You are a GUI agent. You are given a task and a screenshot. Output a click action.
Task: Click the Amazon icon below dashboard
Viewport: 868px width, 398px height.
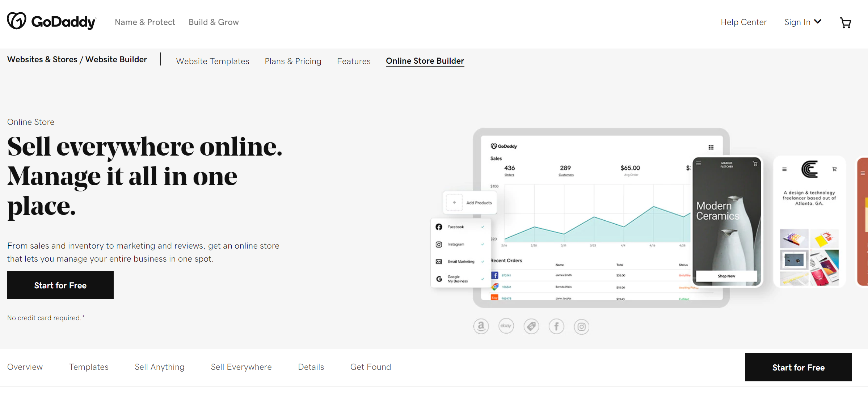click(x=480, y=326)
